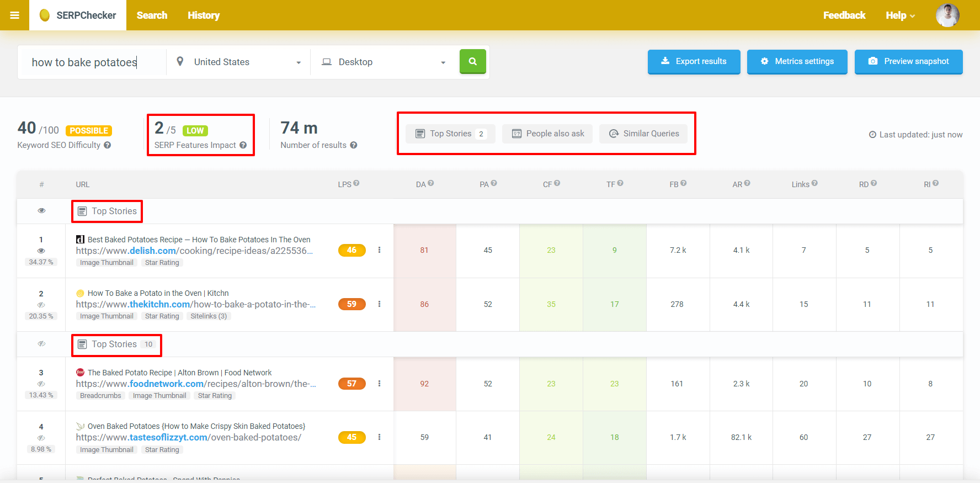Click the AR value 82.1 k cell
This screenshot has height=483, width=980.
(741, 437)
